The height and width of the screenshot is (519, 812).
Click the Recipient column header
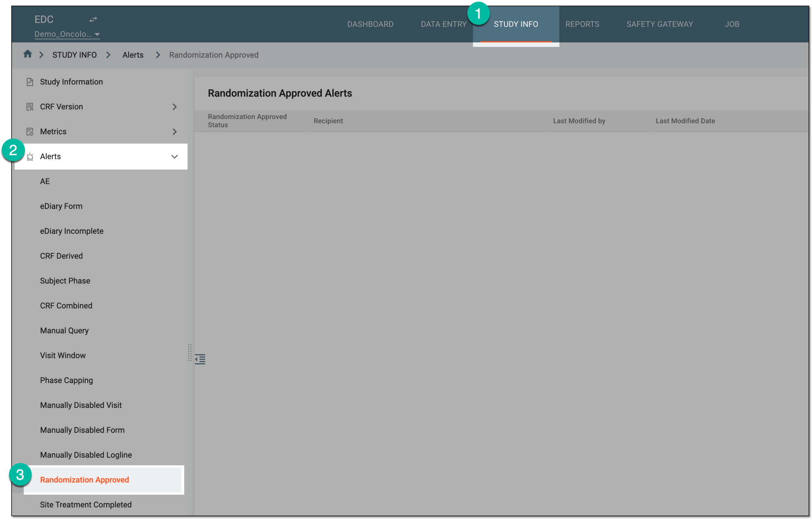tap(328, 121)
